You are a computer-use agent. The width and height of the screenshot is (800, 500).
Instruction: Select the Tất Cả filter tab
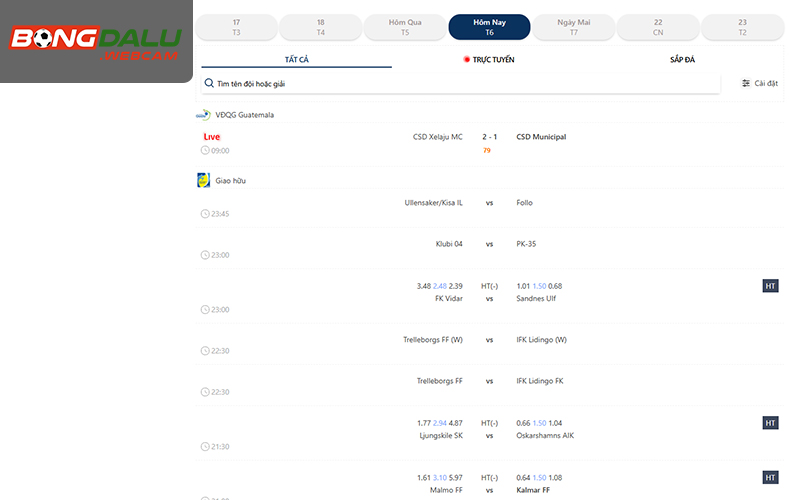pos(296,60)
